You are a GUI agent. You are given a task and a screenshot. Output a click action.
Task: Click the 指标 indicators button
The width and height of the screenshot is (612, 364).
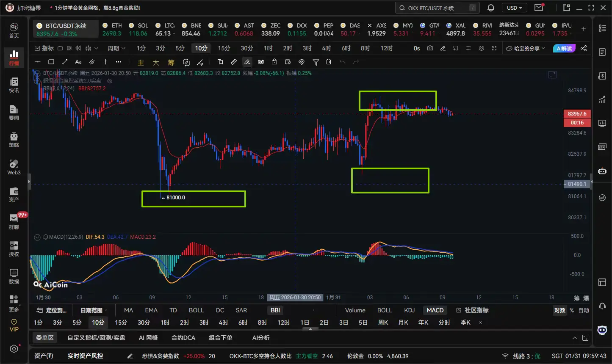(x=44, y=48)
